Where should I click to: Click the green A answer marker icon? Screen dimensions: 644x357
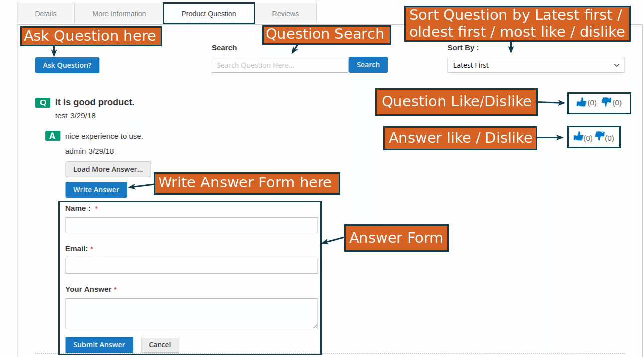52,136
